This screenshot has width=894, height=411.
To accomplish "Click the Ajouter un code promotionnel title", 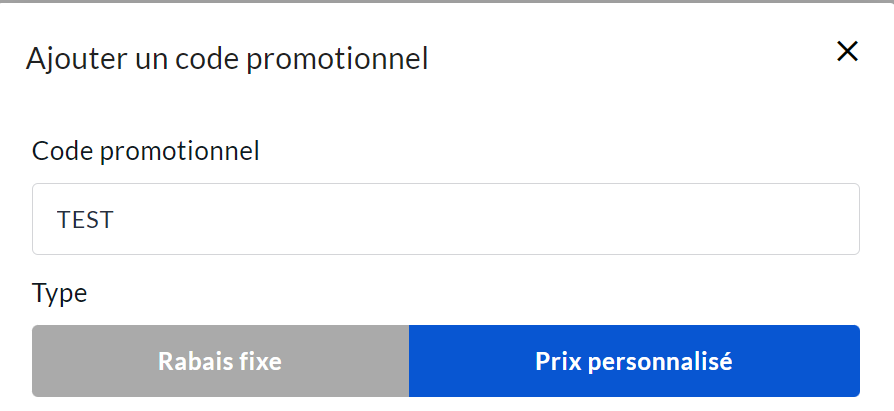I will tap(227, 58).
